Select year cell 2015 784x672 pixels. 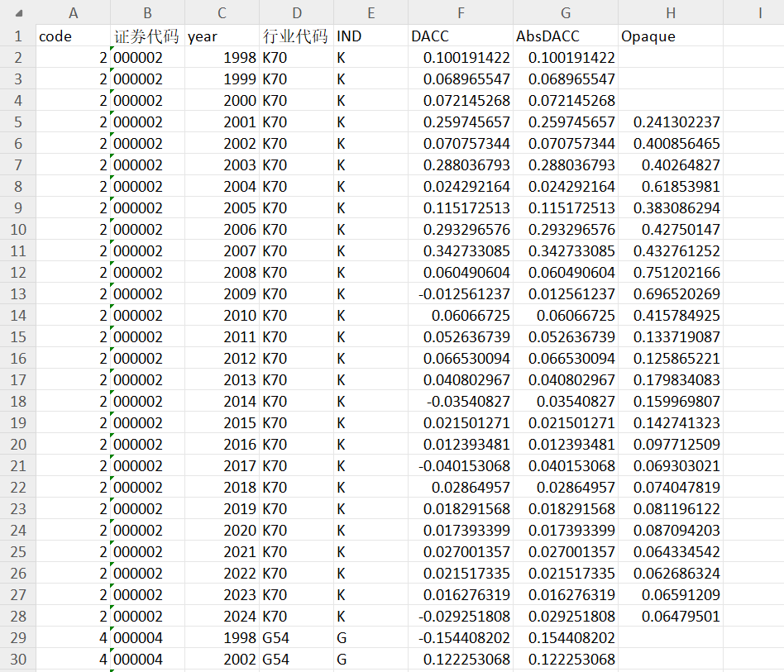click(x=222, y=422)
